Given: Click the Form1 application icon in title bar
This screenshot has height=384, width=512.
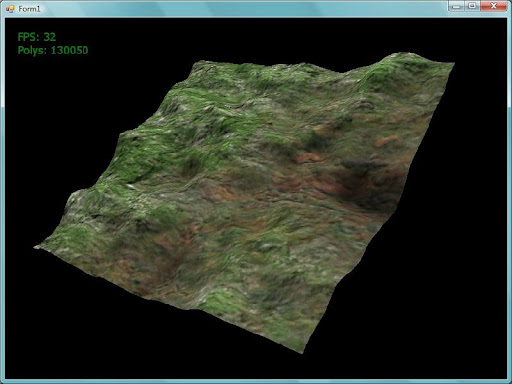Looking at the screenshot, I should point(10,9).
